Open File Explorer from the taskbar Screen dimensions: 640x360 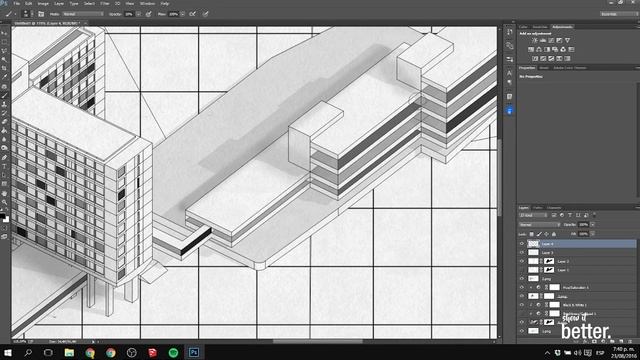69,352
